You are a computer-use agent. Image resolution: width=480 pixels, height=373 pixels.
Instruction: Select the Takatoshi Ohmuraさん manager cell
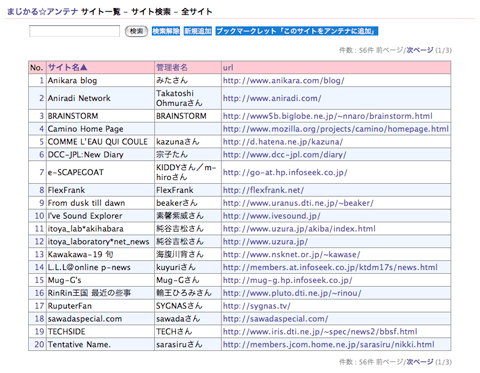tap(188, 98)
